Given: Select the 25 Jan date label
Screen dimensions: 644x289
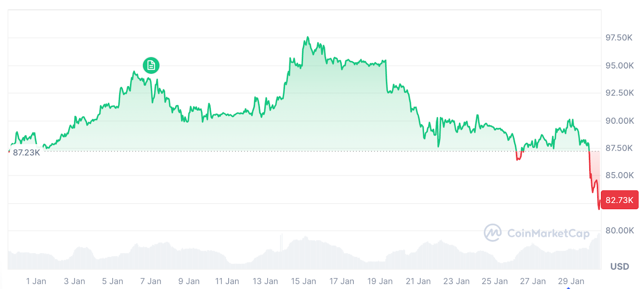Looking at the screenshot, I should (495, 281).
